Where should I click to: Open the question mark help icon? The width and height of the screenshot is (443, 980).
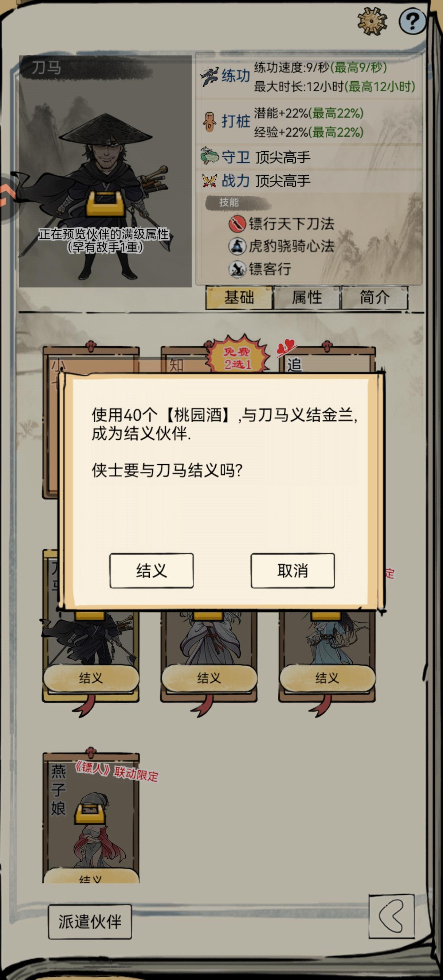[412, 21]
